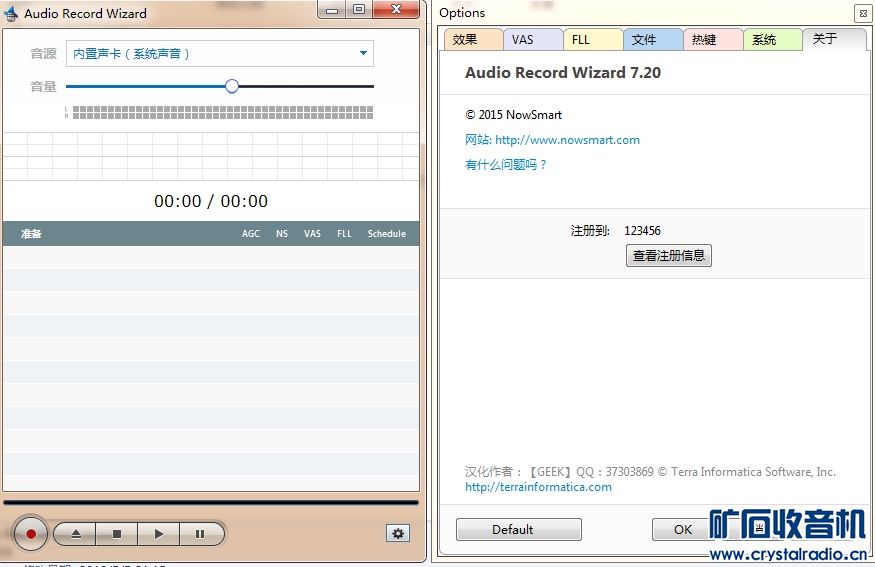Start recording with the red record button
This screenshot has width=875, height=567.
point(30,534)
